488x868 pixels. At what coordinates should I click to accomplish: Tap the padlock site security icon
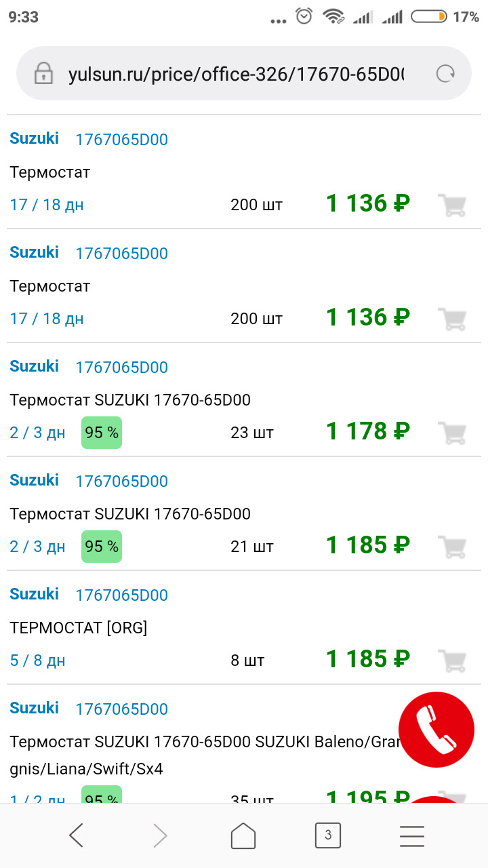[x=43, y=74]
